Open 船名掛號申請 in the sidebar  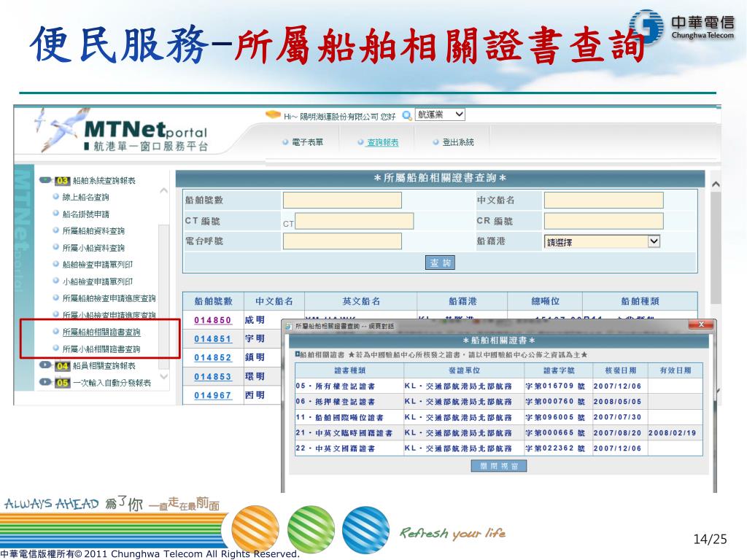coord(86,214)
